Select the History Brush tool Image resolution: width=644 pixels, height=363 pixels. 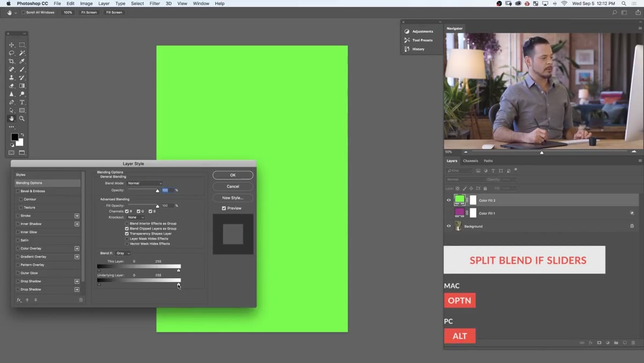(22, 78)
